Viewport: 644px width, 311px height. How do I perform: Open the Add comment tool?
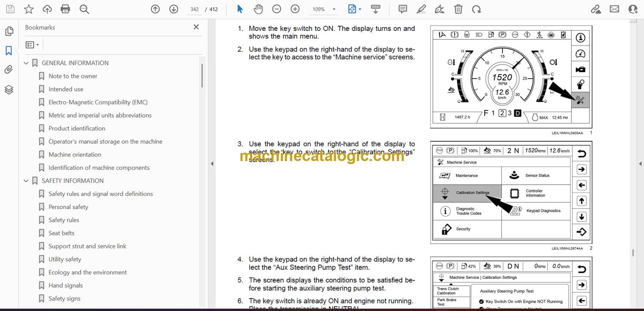[402, 9]
